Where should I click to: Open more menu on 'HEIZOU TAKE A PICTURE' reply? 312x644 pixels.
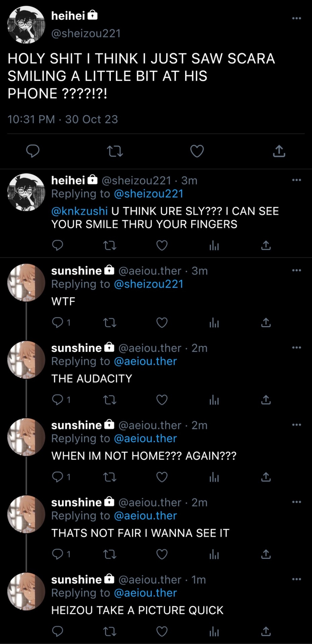(x=297, y=579)
